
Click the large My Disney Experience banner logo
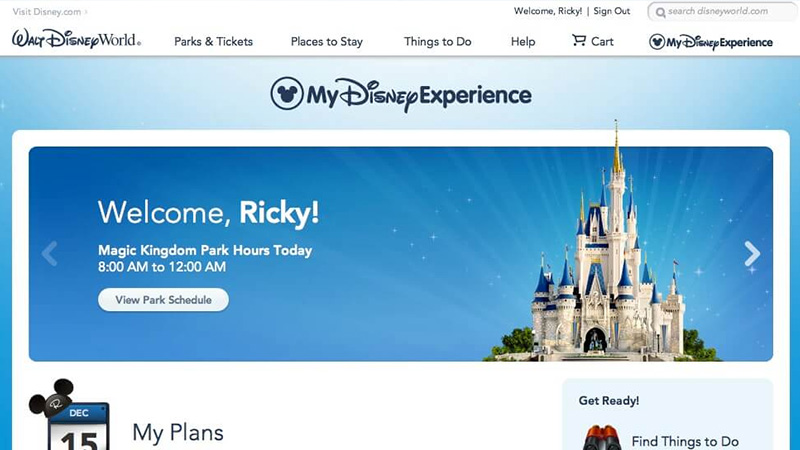tap(401, 94)
